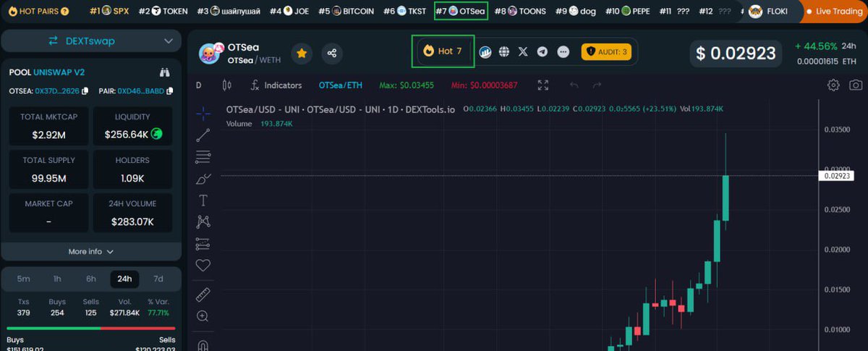The image size is (868, 351).
Task: Switch to the 7d stats tab
Action: (158, 279)
